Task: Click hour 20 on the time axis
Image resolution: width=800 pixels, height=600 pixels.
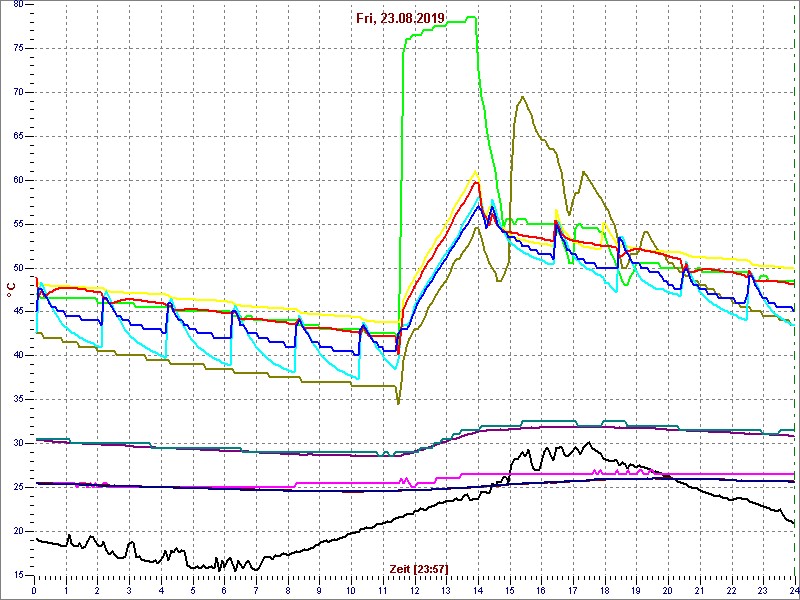Action: tap(668, 589)
